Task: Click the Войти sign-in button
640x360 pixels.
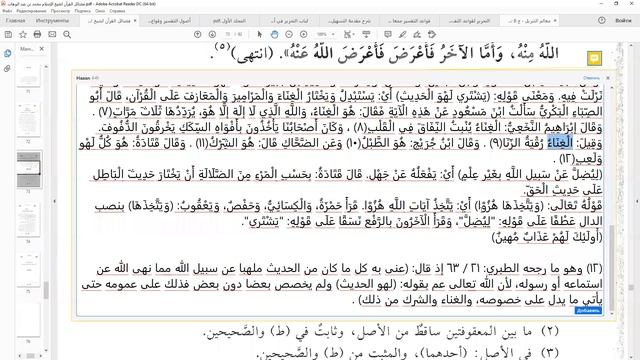Action: (623, 20)
